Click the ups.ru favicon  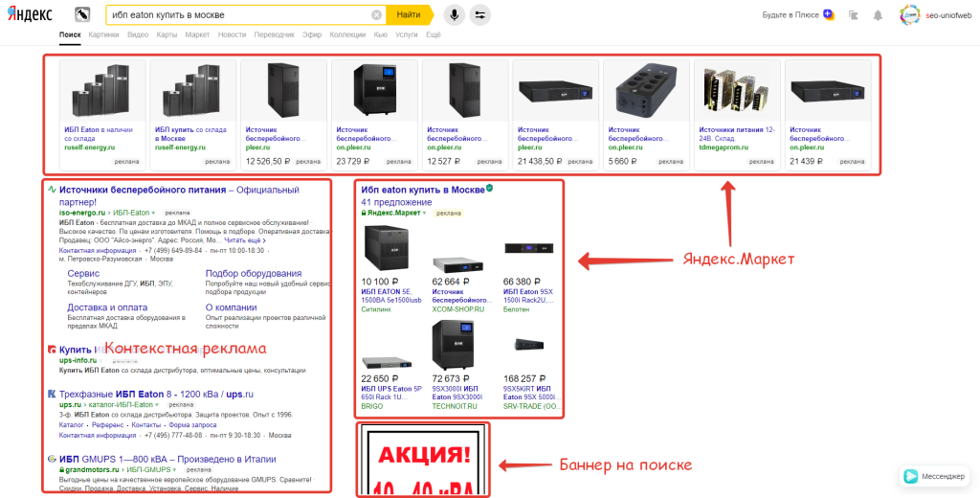tap(52, 395)
